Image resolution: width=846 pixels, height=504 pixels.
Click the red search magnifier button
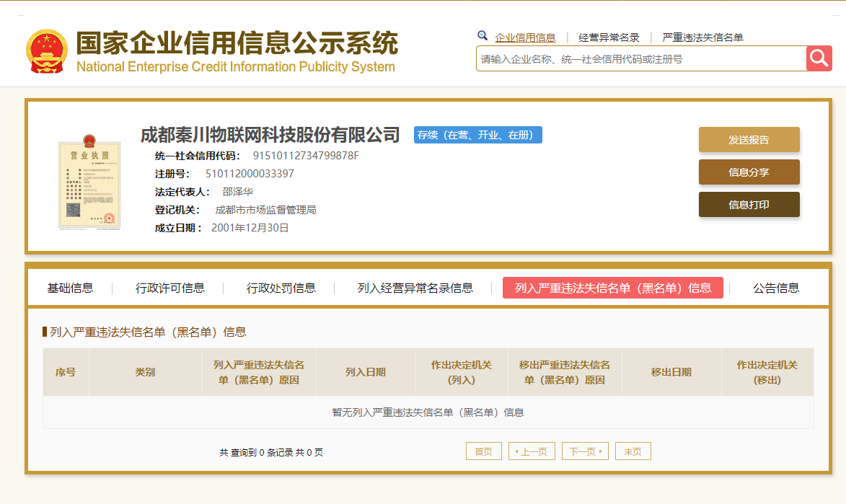pyautogui.click(x=819, y=58)
